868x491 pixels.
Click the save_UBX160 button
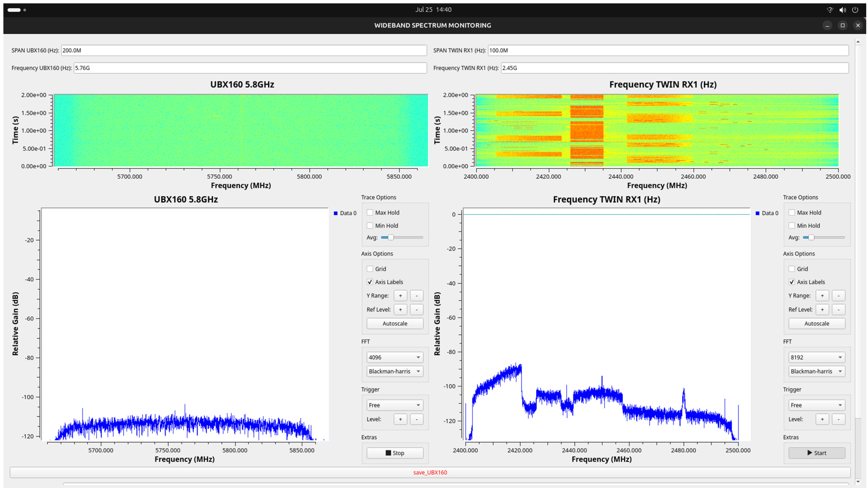(430, 472)
